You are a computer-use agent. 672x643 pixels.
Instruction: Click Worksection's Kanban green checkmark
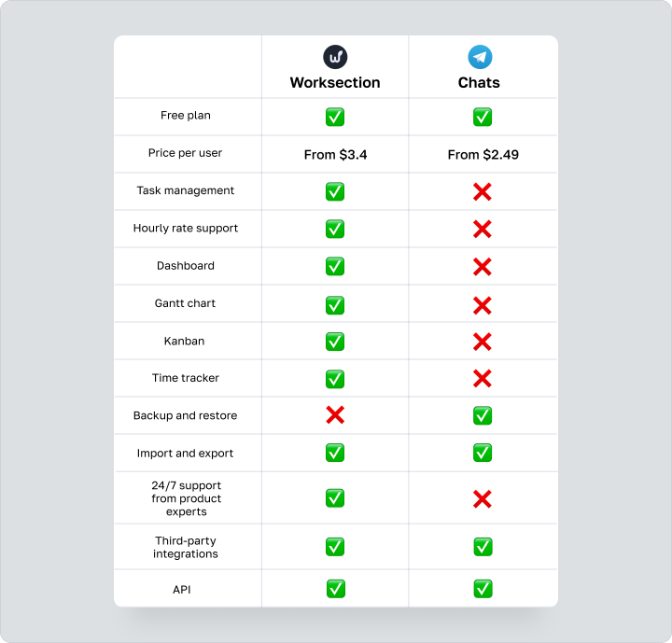(335, 342)
